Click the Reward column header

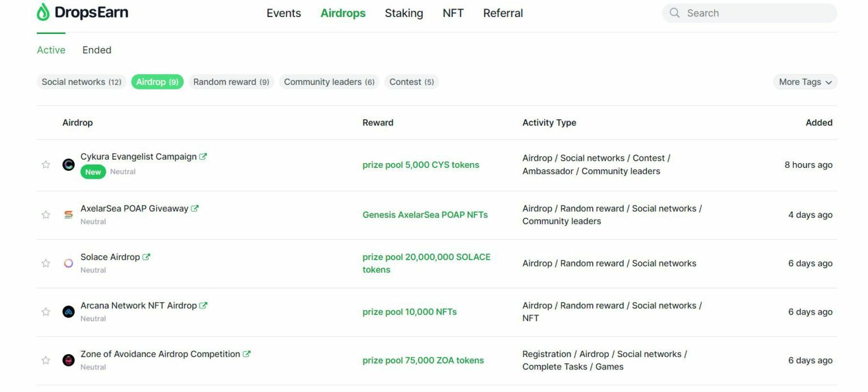click(377, 123)
